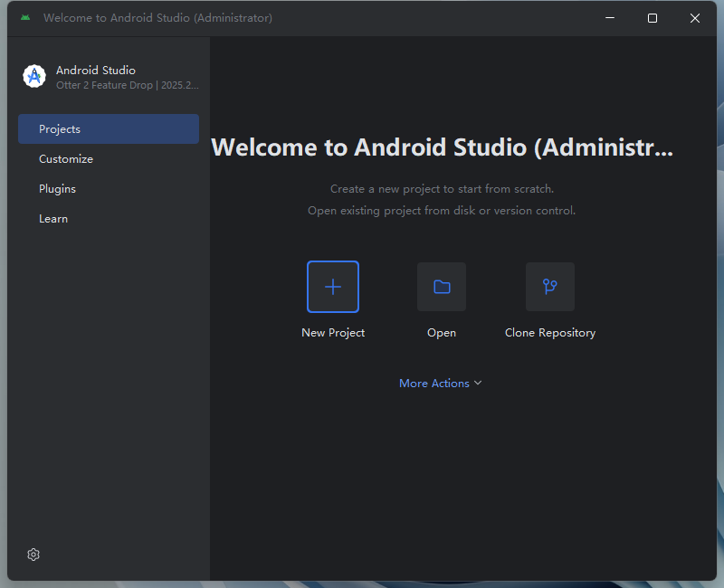The width and height of the screenshot is (724, 588).
Task: Click the Android Studio logo icon
Action: [34, 76]
